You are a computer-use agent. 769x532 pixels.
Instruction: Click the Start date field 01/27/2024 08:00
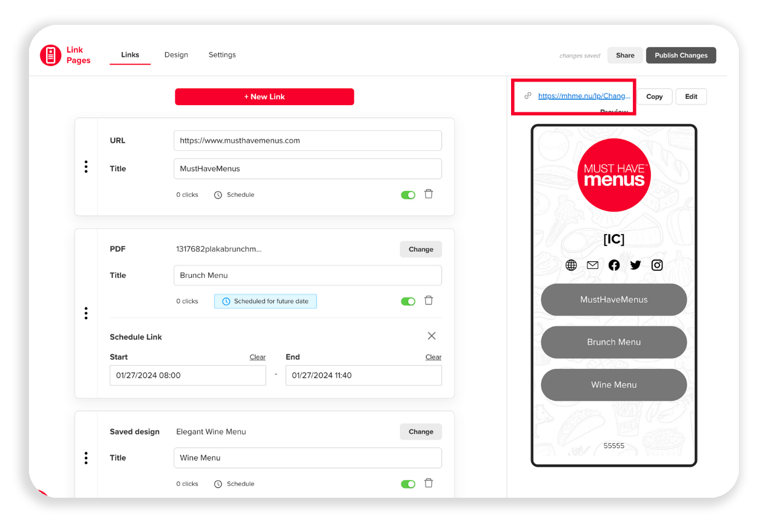point(188,375)
